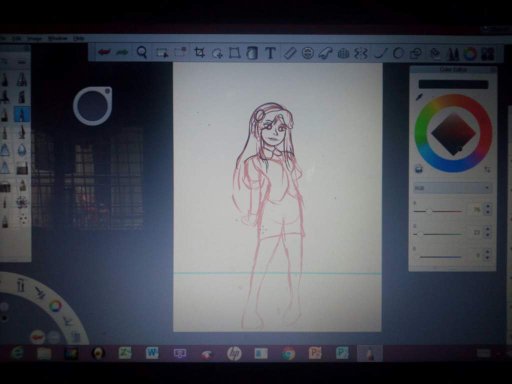Activate the Ellipse guide tool
Image resolution: width=512 pixels, height=384 pixels.
point(308,53)
